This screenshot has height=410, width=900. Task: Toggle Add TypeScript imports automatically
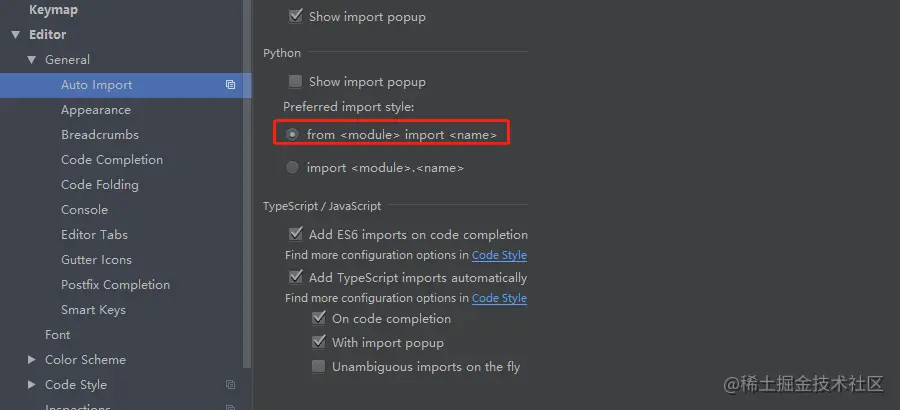(x=296, y=277)
